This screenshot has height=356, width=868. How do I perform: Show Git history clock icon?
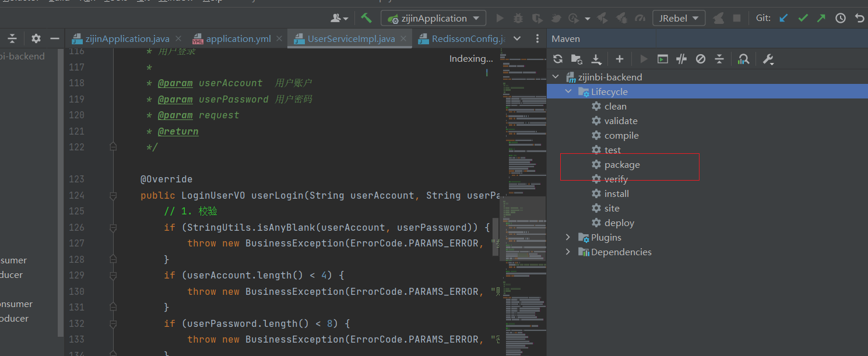840,18
